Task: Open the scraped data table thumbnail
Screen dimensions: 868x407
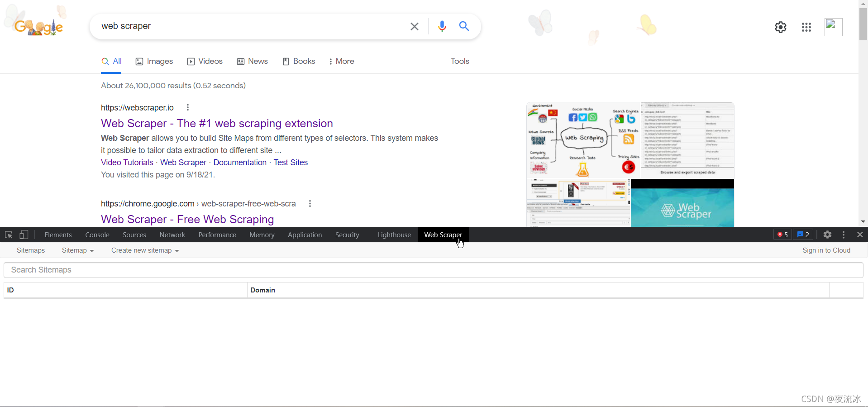Action: click(688, 140)
